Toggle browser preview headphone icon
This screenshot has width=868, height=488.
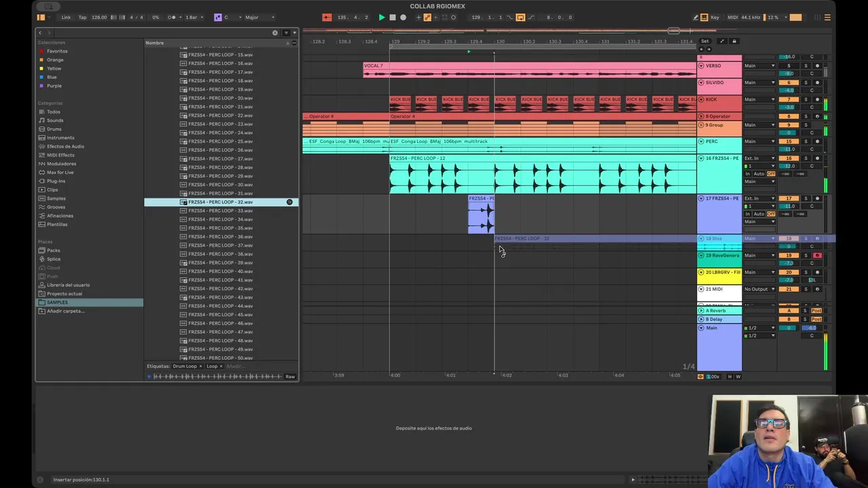click(149, 376)
